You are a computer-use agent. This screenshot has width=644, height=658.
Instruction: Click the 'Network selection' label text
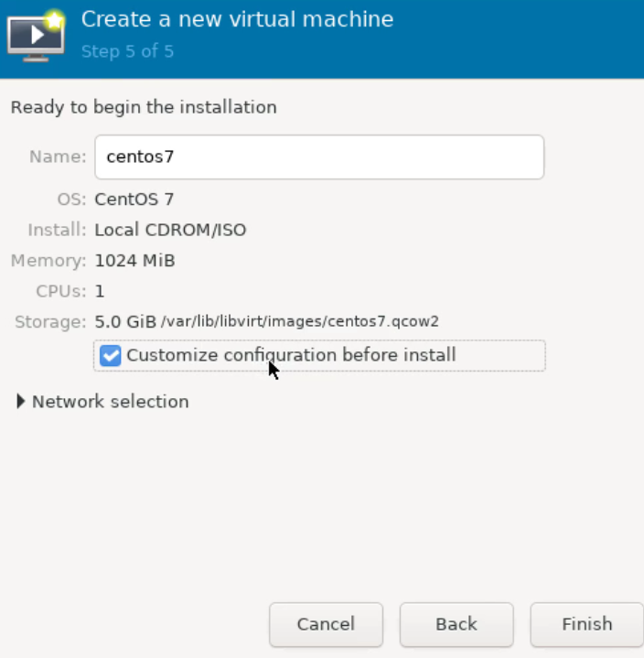[x=110, y=402]
